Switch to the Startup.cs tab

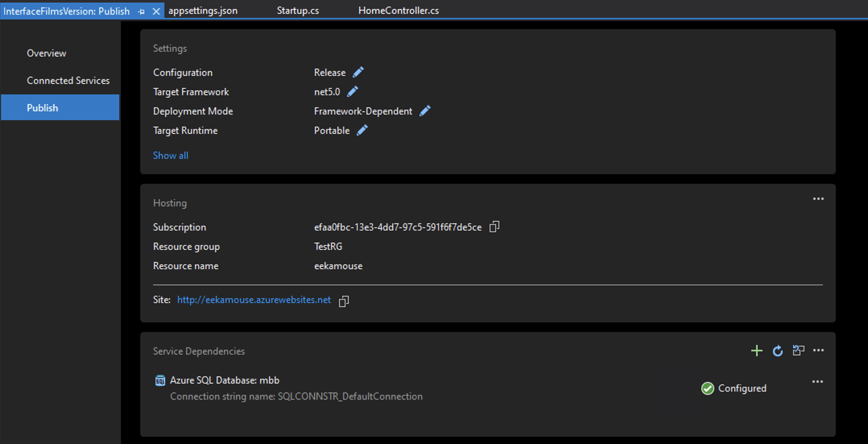point(298,10)
